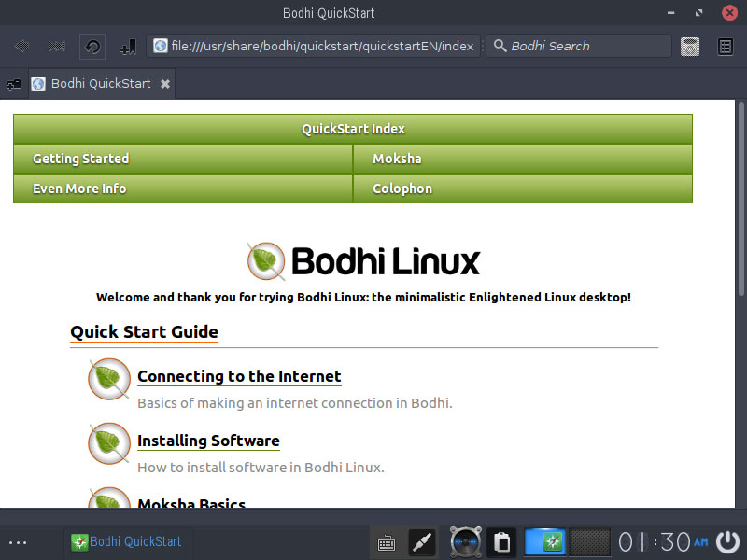Screen dimensions: 747x560
Task: Open the downloads disk icon in toolbar
Action: (x=689, y=47)
